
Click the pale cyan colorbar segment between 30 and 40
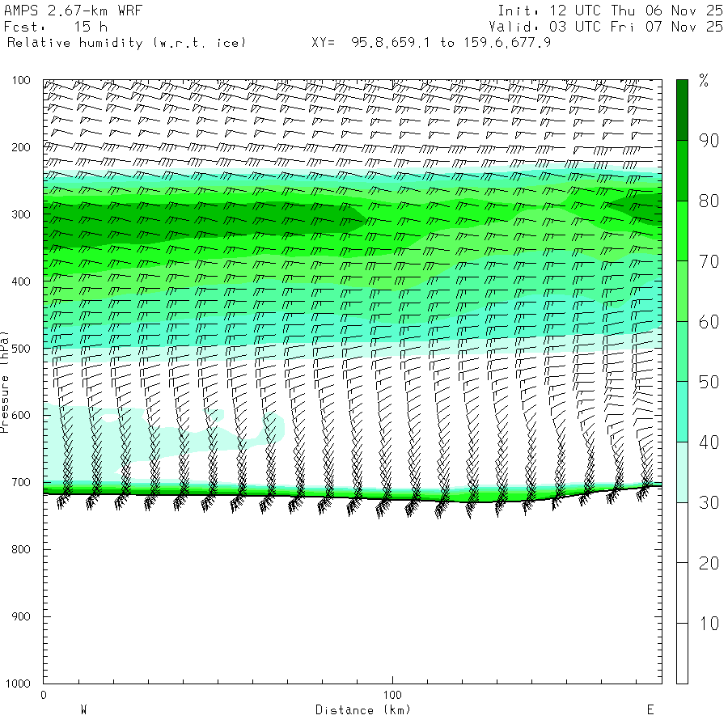(682, 472)
